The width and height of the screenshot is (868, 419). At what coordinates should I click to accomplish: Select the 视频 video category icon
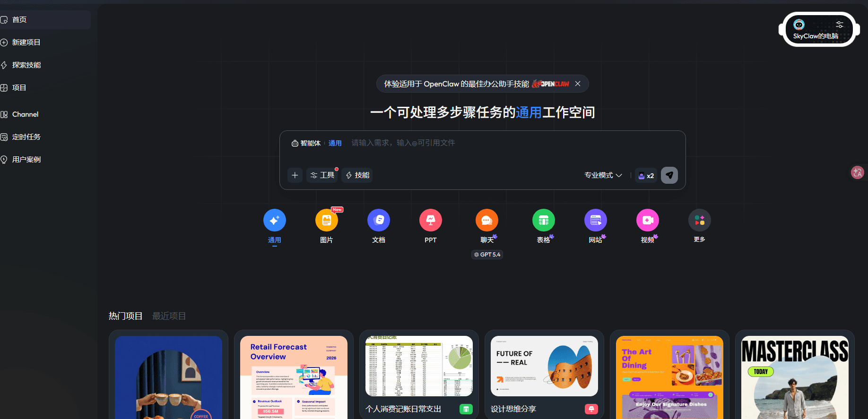pyautogui.click(x=648, y=220)
